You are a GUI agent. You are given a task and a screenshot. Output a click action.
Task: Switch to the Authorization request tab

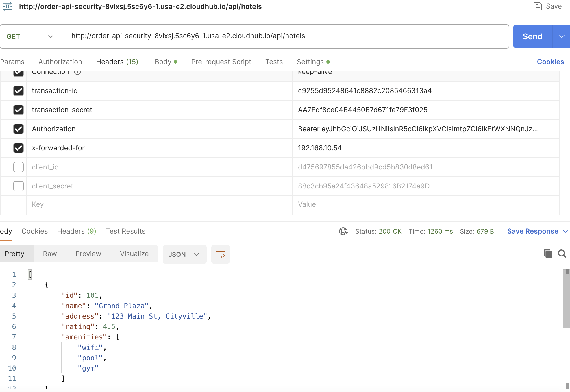60,62
